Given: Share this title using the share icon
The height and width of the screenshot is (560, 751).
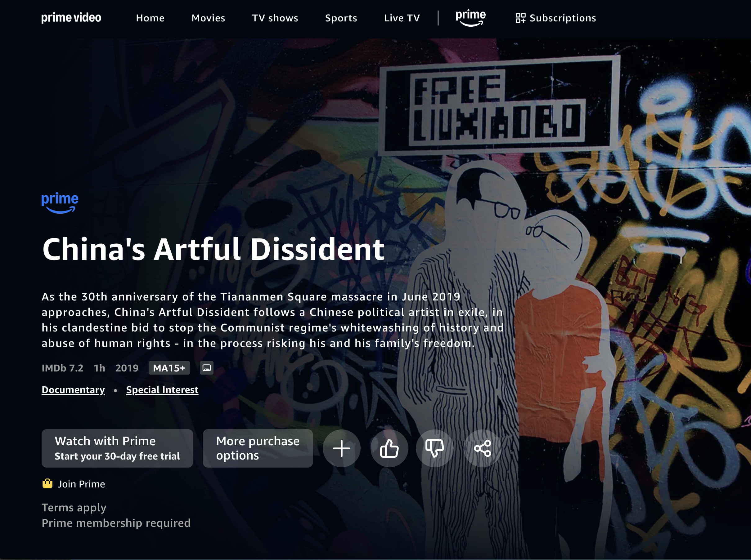Looking at the screenshot, I should click(x=481, y=448).
